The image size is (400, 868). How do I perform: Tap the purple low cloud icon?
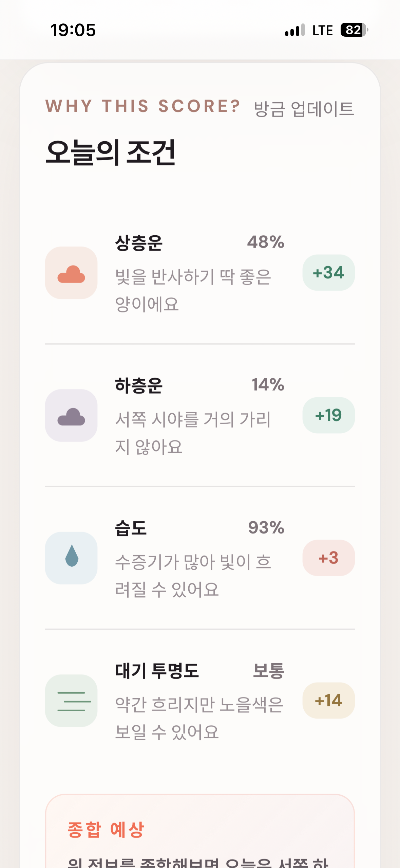pos(71,415)
